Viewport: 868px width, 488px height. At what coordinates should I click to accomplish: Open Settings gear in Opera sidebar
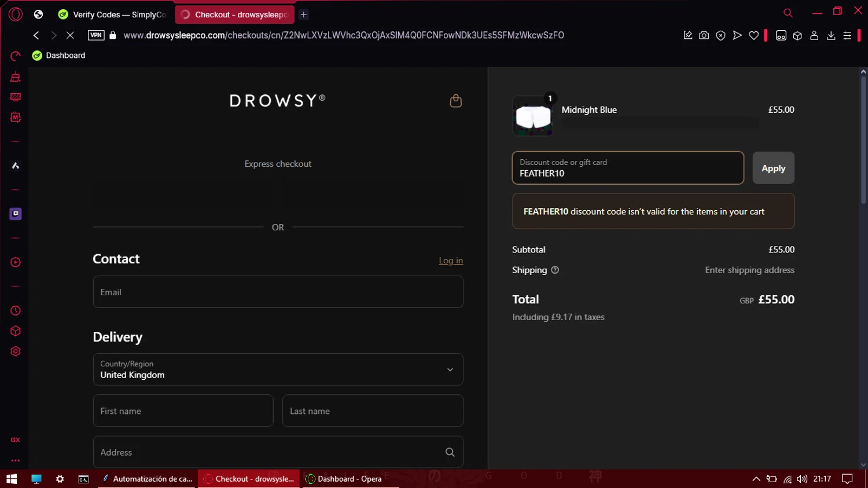point(16,351)
